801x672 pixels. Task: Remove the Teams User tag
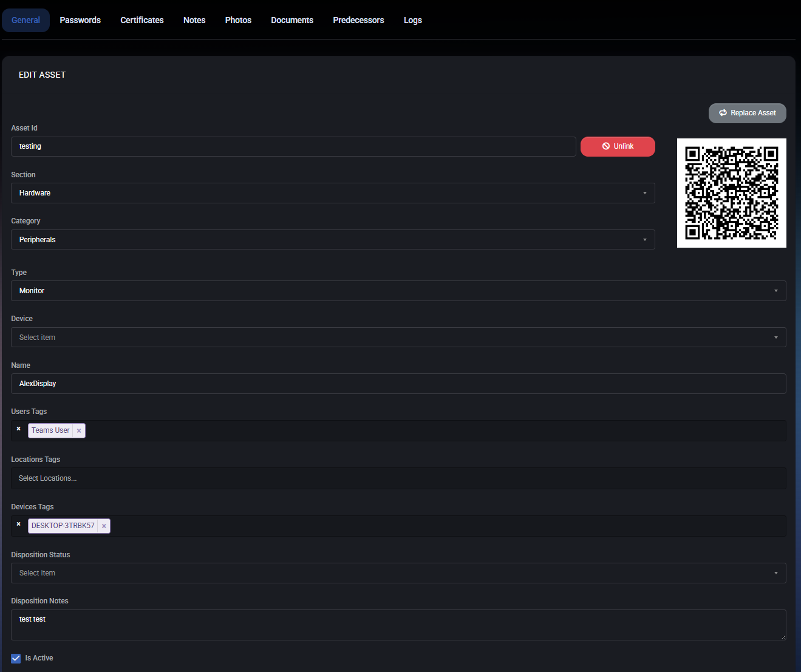79,430
